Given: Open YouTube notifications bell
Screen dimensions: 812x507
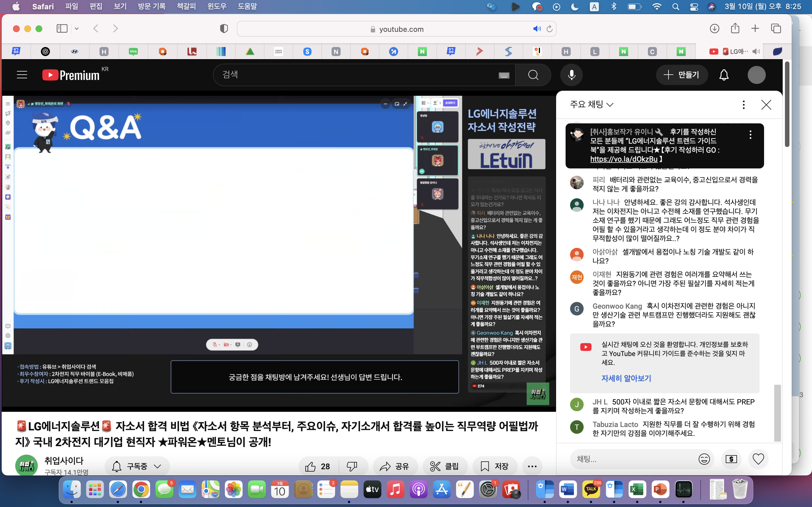Looking at the screenshot, I should coord(724,75).
